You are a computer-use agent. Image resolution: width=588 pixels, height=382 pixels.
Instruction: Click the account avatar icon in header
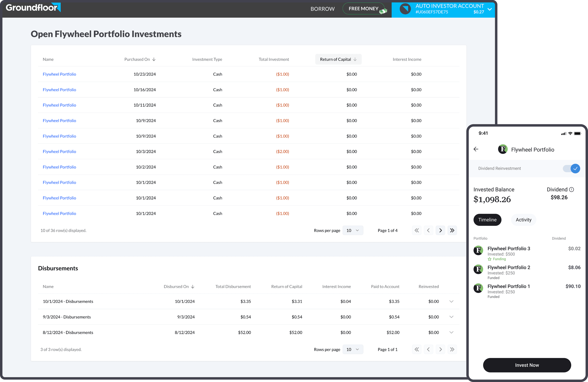[x=405, y=9]
